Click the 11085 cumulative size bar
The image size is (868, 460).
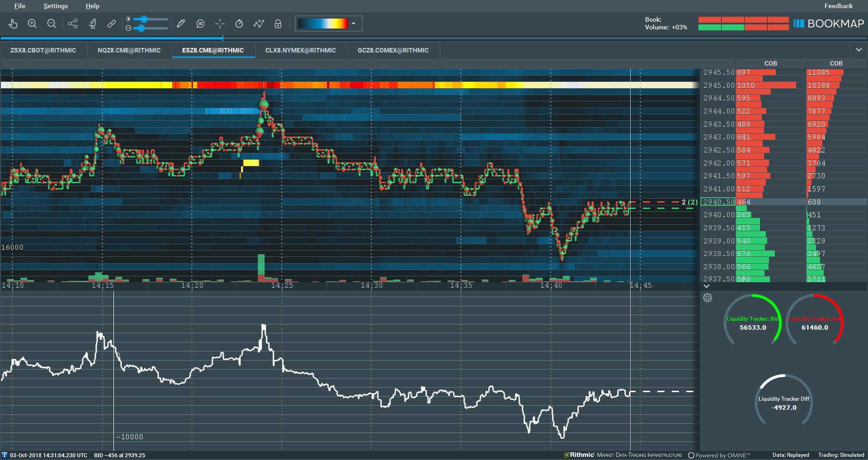825,72
